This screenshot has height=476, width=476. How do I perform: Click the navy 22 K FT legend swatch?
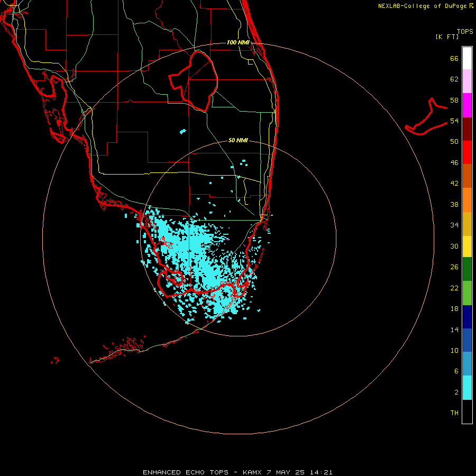pos(467,317)
